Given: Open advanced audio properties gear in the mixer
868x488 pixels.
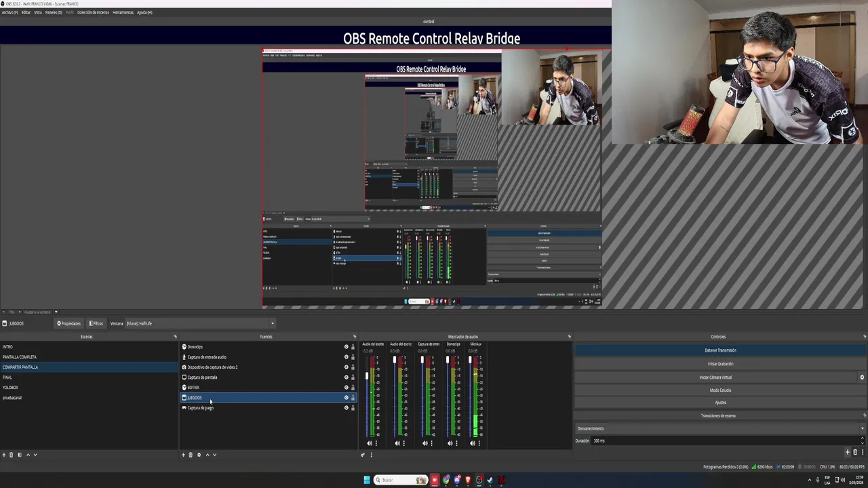Looking at the screenshot, I should [363, 455].
